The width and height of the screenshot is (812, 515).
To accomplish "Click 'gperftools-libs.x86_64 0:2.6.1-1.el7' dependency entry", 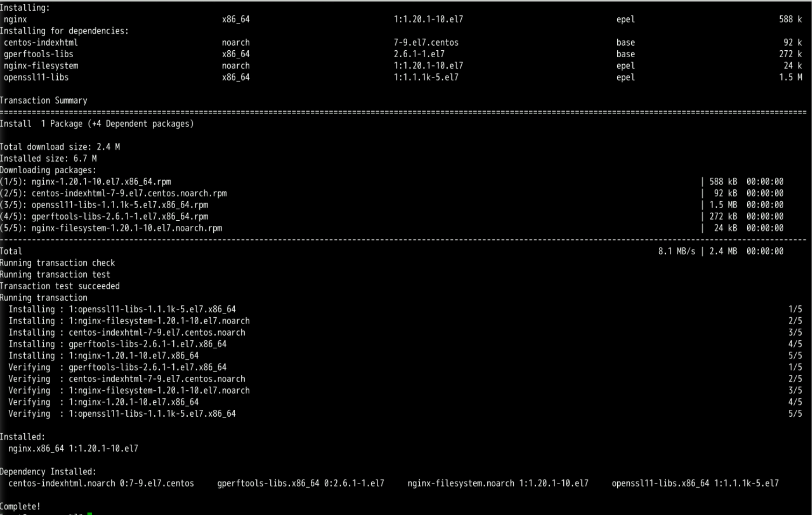I will 300,483.
